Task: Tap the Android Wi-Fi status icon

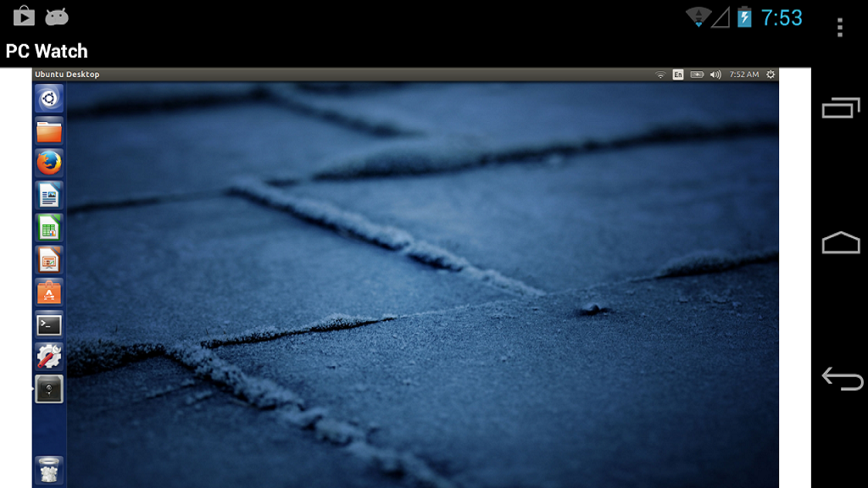Action: [698, 17]
